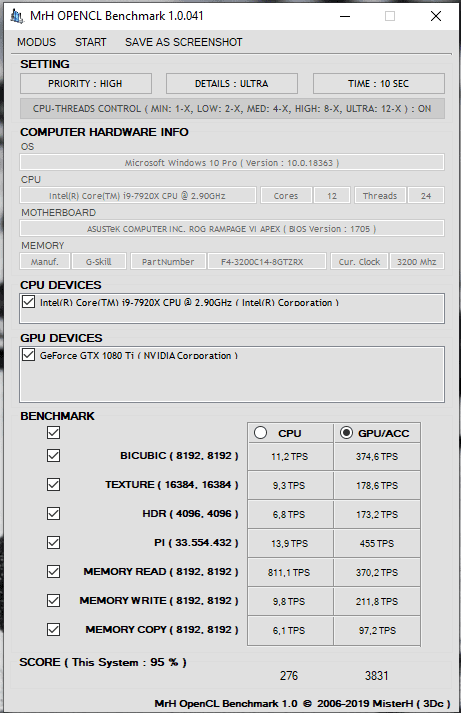Close the MrH OPENCL Benchmark window
This screenshot has height=713, width=461.
coord(436,16)
